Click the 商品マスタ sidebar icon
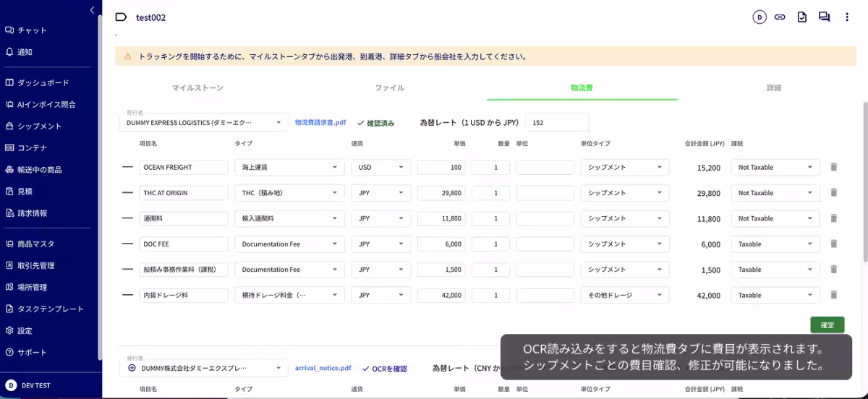The height and width of the screenshot is (399, 868). 9,244
